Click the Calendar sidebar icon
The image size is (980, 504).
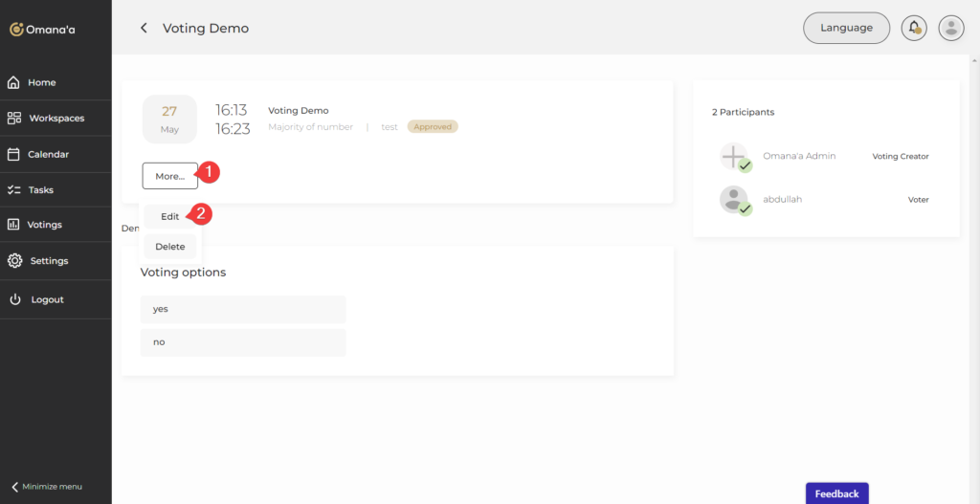(14, 154)
